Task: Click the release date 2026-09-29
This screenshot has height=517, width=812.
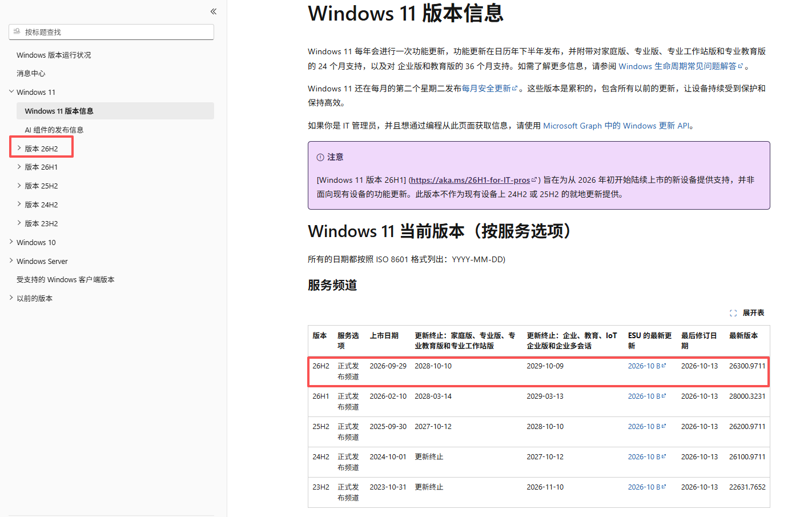Action: pyautogui.click(x=388, y=366)
